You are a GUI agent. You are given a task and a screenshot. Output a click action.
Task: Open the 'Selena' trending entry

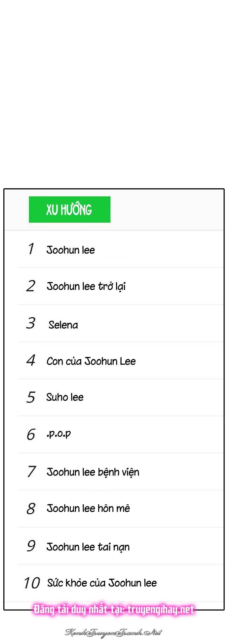[x=63, y=325]
